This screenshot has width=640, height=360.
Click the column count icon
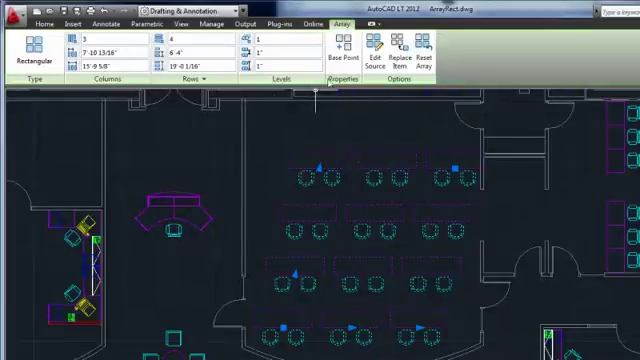[x=72, y=39]
